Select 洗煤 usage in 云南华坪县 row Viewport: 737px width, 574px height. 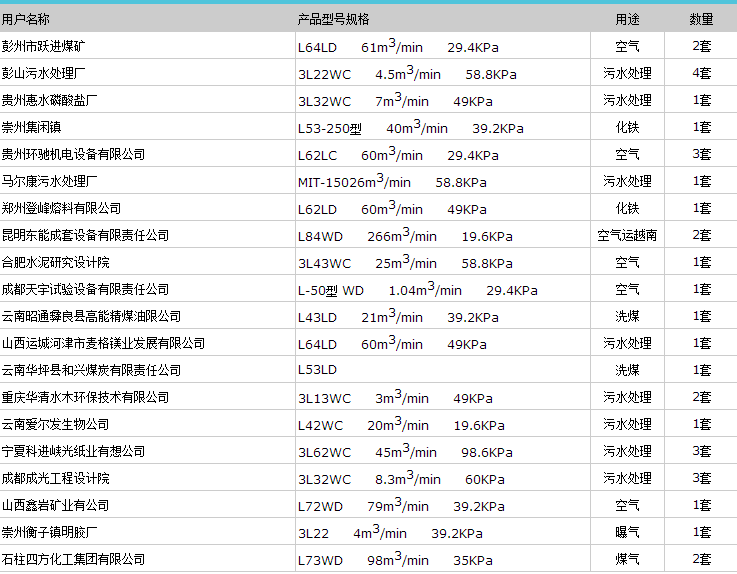[x=627, y=370]
